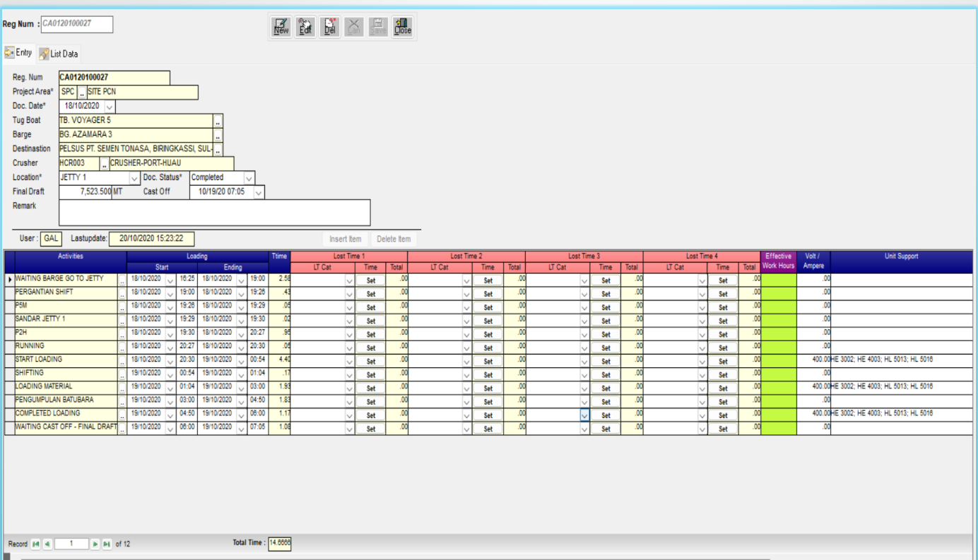Screen dimensions: 978x560
Task: Click the Edit toolbar icon
Action: click(x=305, y=27)
